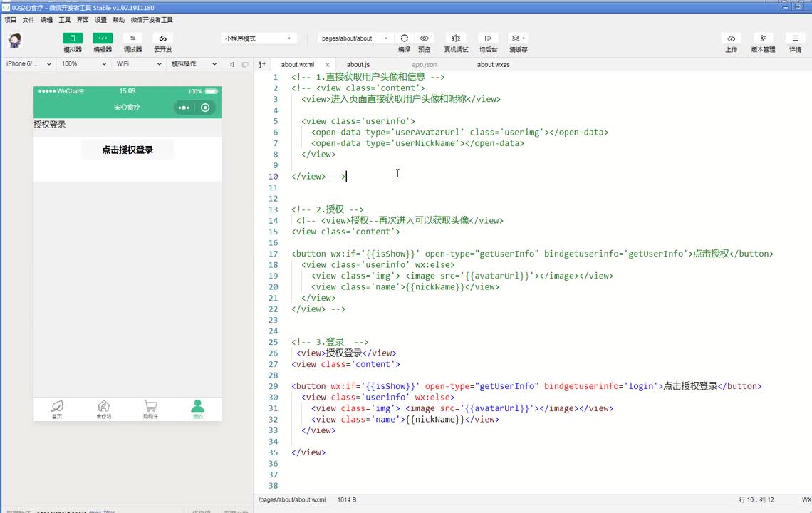The image size is (812, 513).
Task: Open the 详情 details panel
Action: click(795, 38)
